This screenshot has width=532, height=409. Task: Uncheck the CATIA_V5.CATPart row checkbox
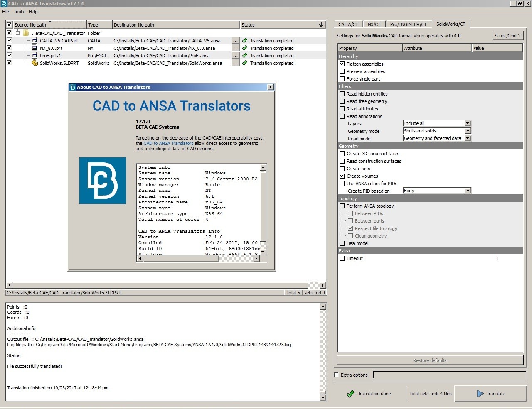point(9,41)
